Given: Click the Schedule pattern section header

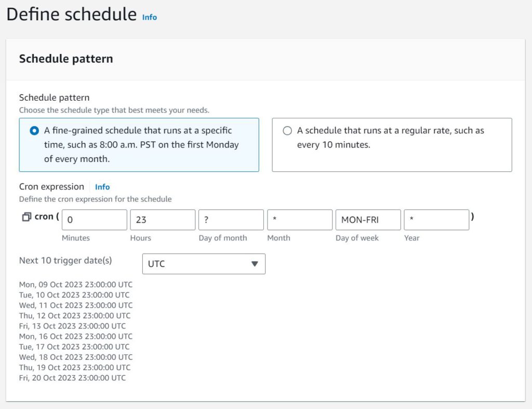Looking at the screenshot, I should click(66, 59).
